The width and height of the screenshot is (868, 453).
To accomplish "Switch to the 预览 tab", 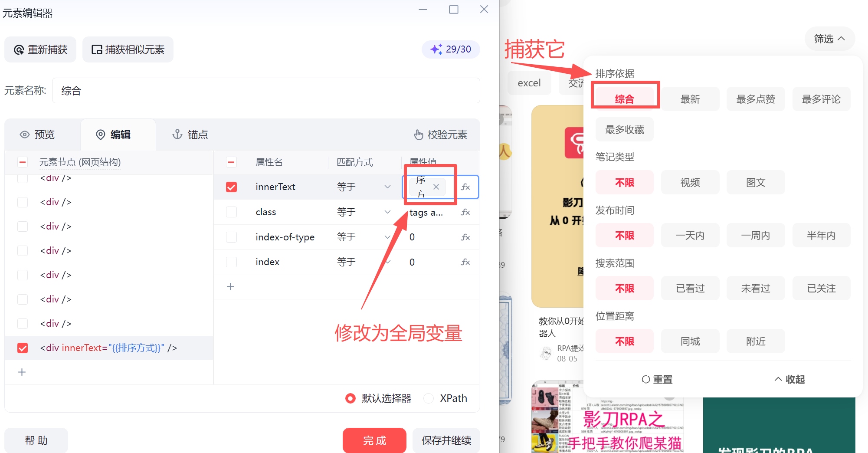I will click(38, 135).
